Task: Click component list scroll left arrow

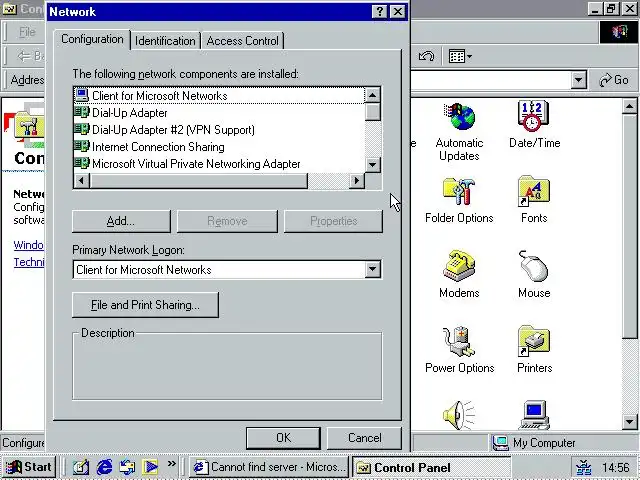Action: 82,180
